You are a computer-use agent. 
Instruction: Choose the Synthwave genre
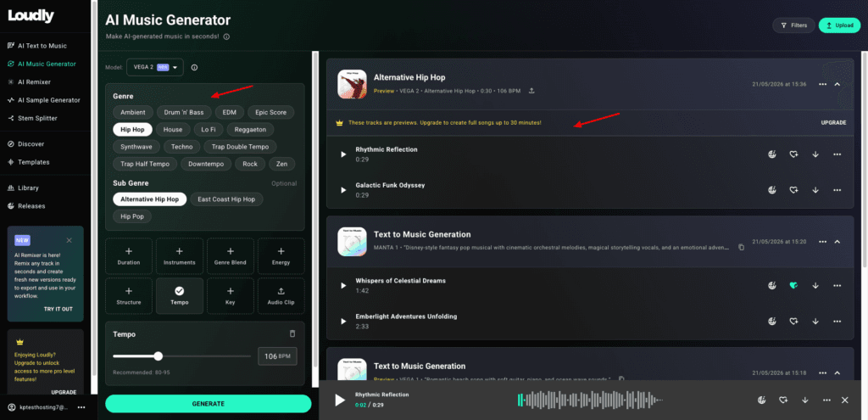pos(136,146)
